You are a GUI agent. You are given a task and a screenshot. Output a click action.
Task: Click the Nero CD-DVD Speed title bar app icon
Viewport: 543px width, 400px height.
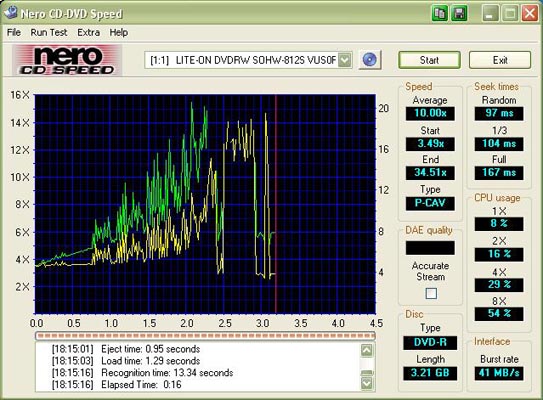tap(10, 12)
